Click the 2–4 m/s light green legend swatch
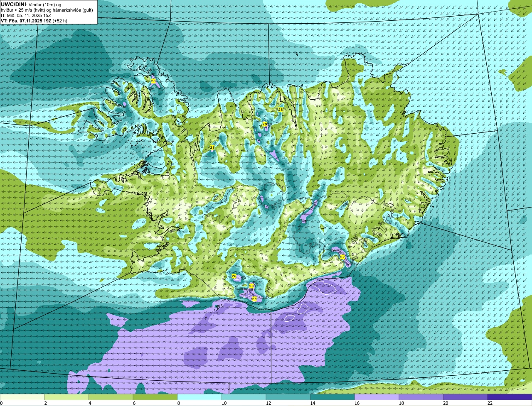This screenshot has height=406, width=532. pyautogui.click(x=66, y=397)
